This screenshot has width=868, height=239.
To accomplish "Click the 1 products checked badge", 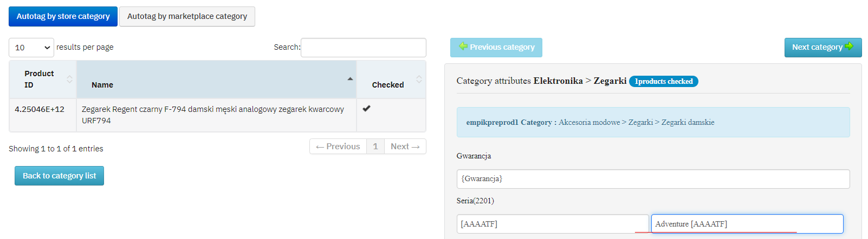I will tap(664, 81).
